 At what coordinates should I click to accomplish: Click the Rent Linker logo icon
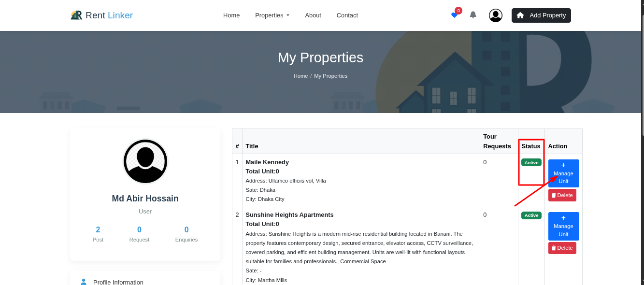point(76,15)
